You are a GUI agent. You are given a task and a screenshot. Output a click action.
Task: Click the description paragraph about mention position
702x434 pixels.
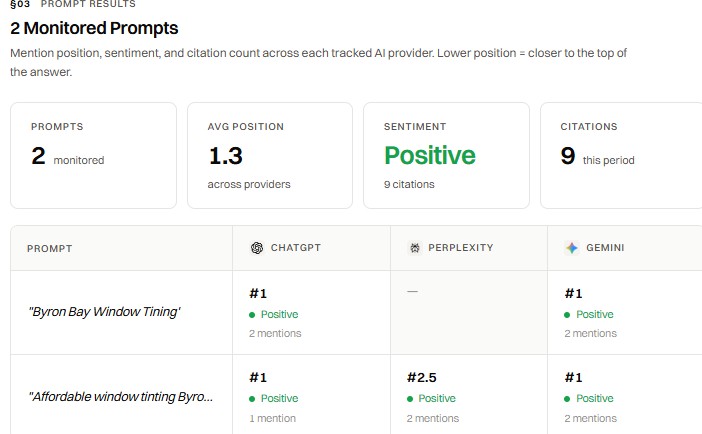click(318, 62)
